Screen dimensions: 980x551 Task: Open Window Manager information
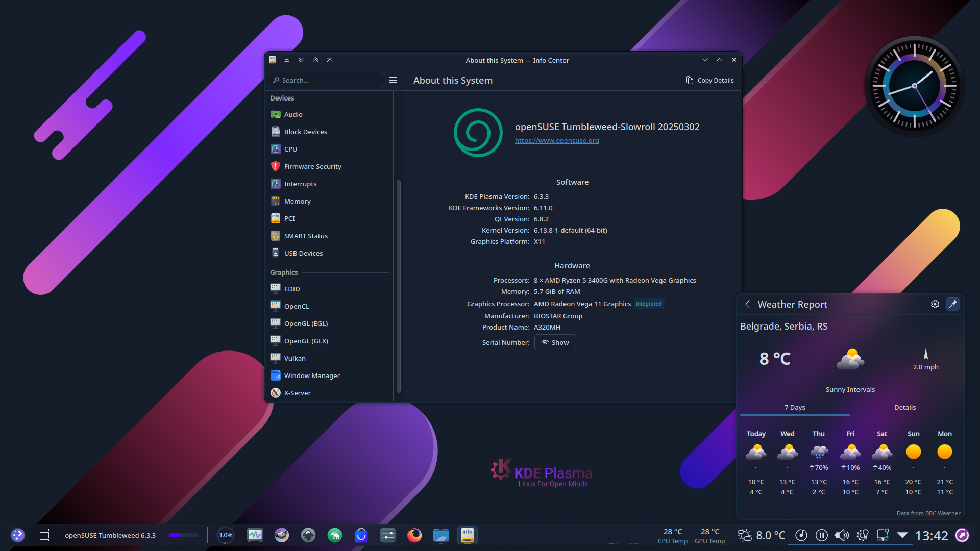[329, 375]
